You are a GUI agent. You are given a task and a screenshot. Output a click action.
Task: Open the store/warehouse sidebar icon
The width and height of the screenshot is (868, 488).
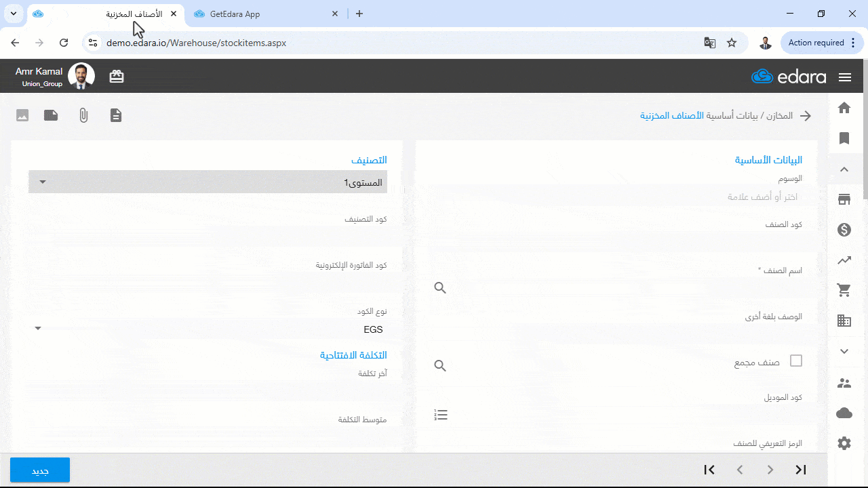click(x=844, y=199)
